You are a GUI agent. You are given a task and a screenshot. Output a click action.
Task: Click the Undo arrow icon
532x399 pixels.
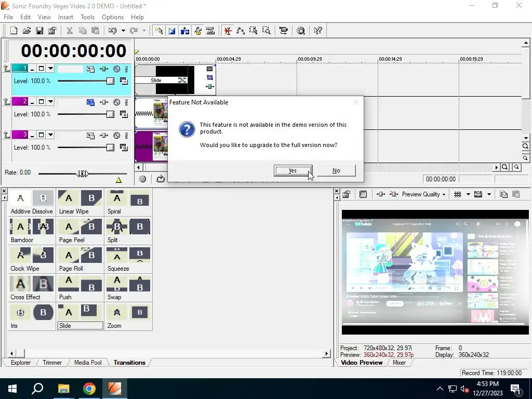point(112,31)
